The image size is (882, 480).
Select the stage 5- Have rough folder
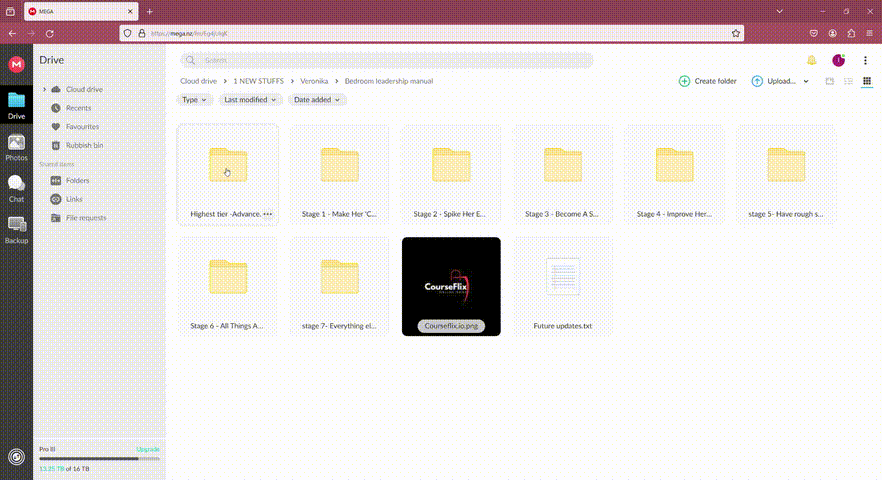tap(786, 174)
